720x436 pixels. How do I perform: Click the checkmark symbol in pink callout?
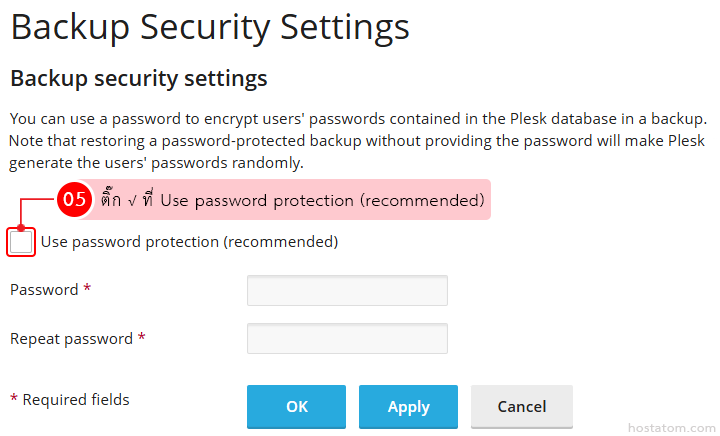[x=131, y=200]
